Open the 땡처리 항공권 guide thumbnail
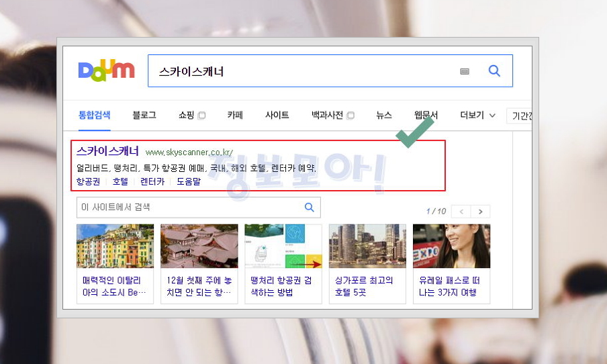This screenshot has height=364, width=607. 283,246
